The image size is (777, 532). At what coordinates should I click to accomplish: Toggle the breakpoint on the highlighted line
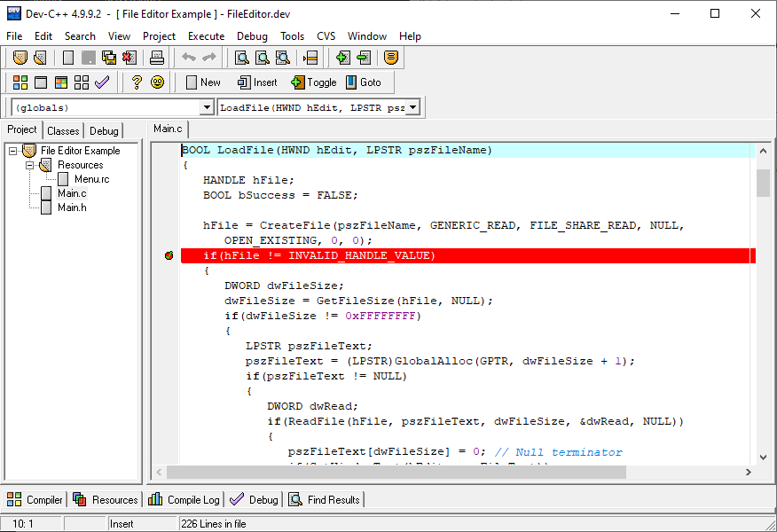[168, 255]
